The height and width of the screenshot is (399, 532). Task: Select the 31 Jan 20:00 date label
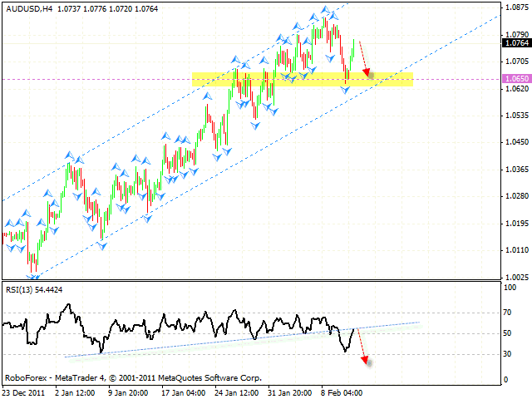click(291, 392)
